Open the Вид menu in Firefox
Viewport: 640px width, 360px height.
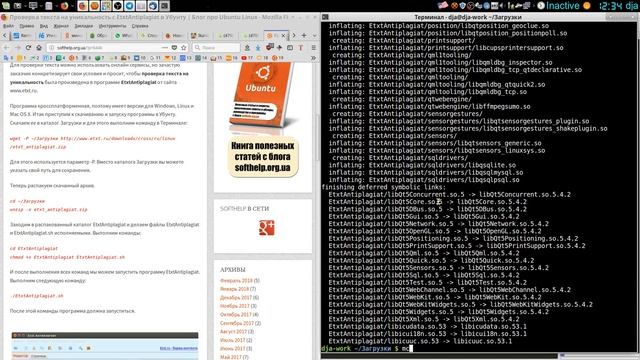click(44, 26)
